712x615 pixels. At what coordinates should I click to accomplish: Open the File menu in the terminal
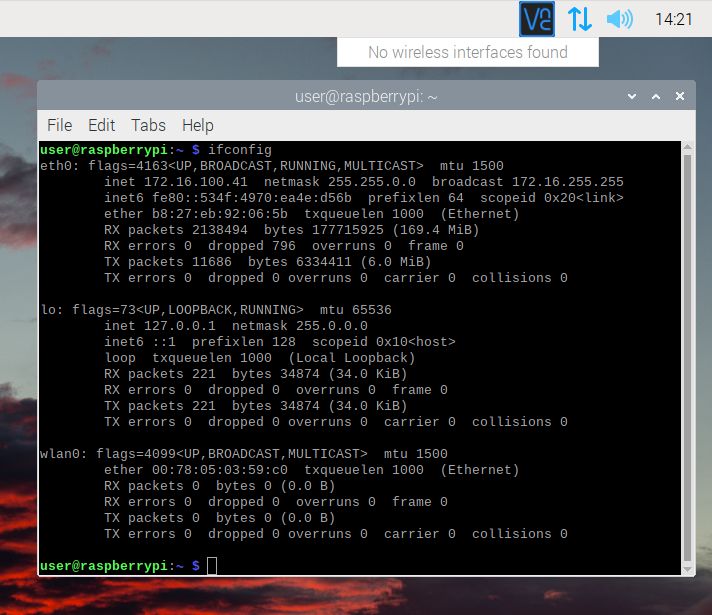click(59, 125)
